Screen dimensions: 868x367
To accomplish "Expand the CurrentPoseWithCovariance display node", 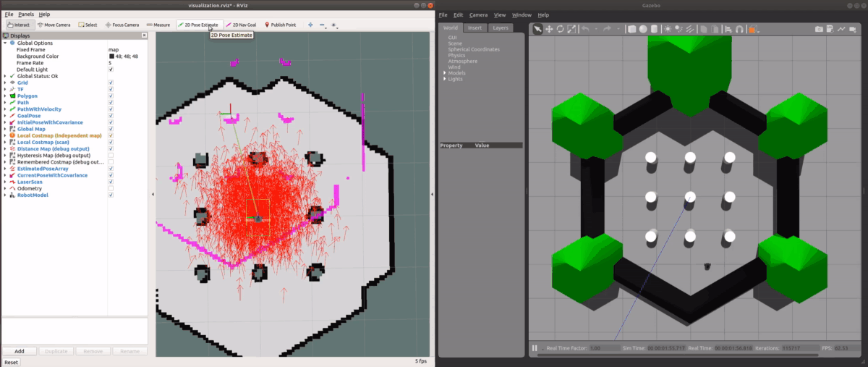I will tap(5, 175).
